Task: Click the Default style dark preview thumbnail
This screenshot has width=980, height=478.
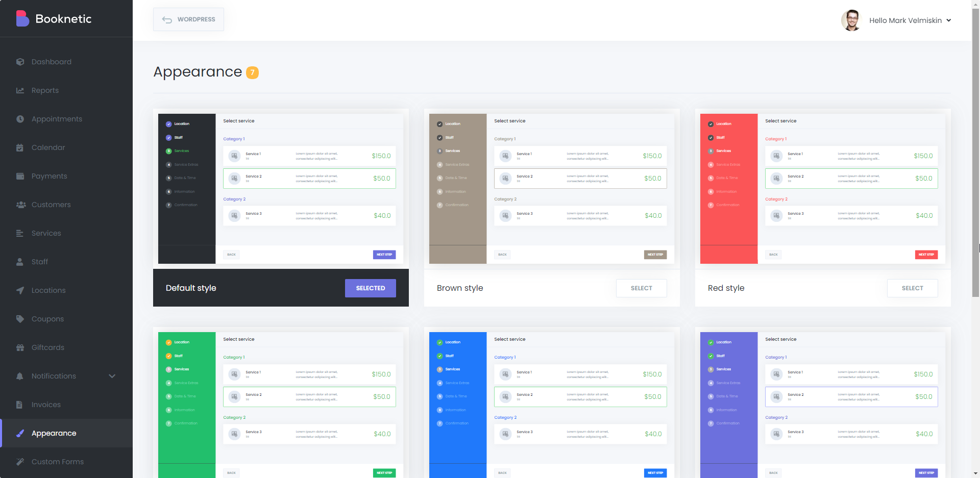Action: click(x=281, y=189)
